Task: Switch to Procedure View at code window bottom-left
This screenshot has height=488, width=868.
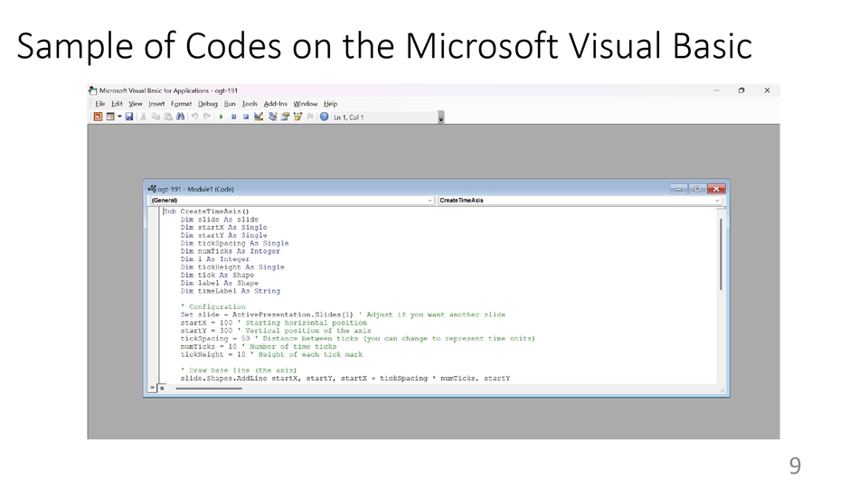Action: [x=152, y=388]
